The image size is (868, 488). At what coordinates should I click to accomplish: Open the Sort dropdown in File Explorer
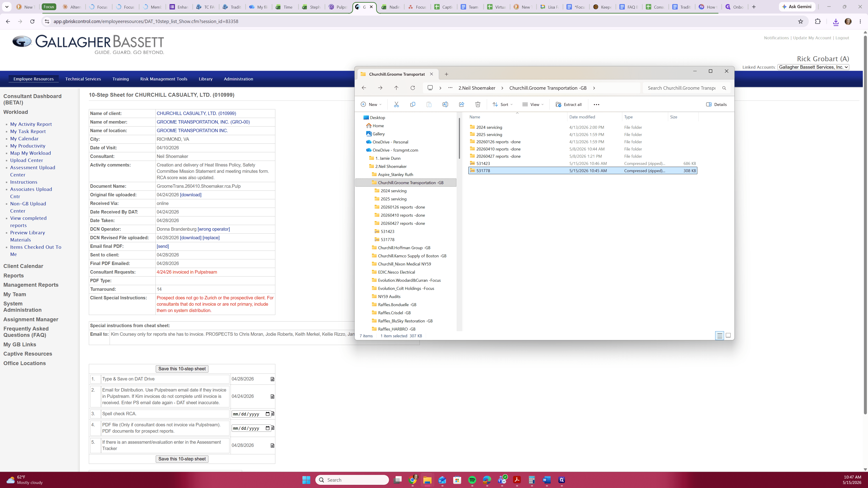tap(502, 104)
